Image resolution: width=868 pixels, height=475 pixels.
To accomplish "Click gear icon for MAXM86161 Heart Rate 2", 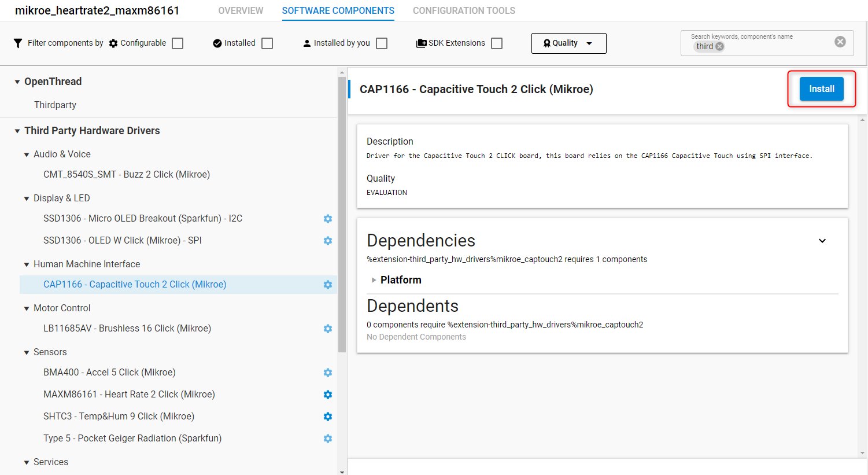I will point(328,395).
